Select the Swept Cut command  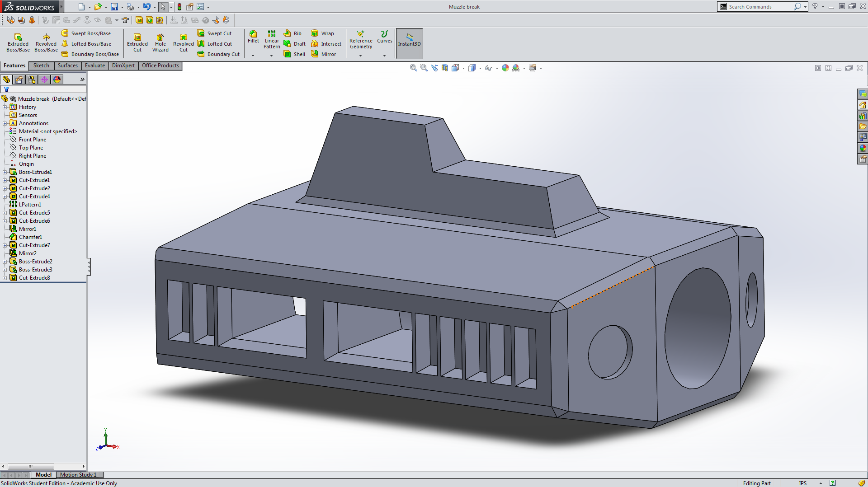click(214, 33)
